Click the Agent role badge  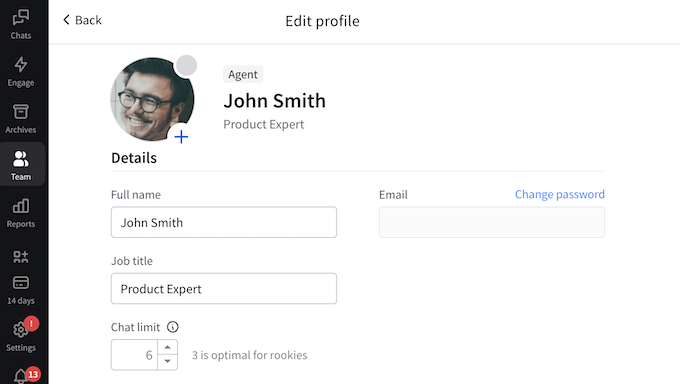pos(243,74)
